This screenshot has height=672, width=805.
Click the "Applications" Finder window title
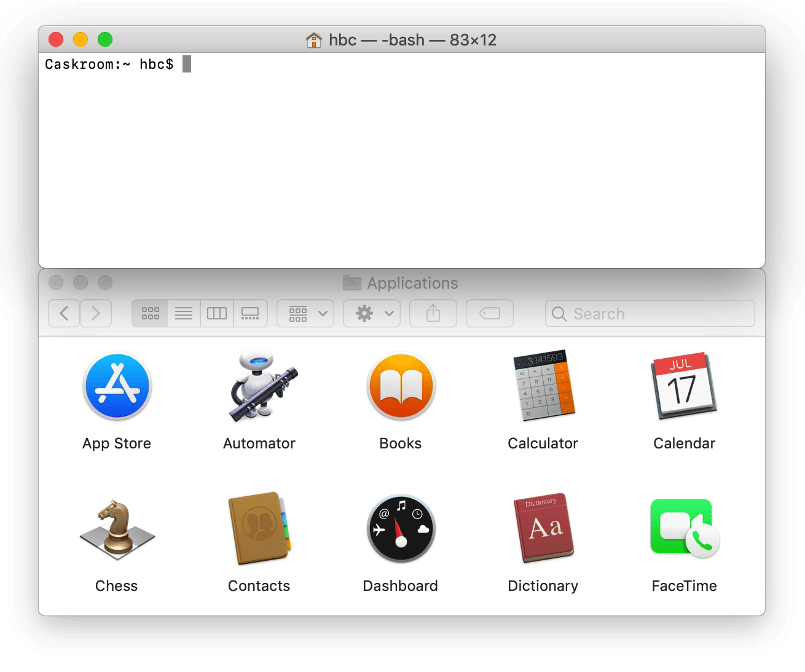coord(413,283)
